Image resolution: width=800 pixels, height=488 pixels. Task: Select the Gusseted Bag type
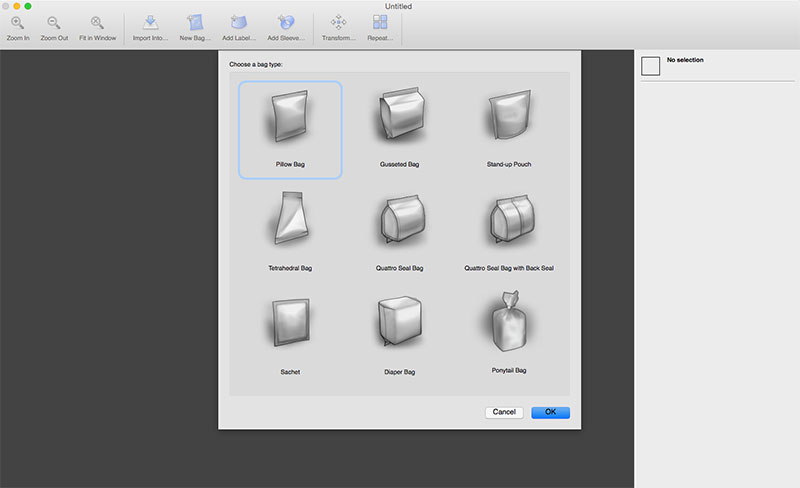tap(399, 130)
